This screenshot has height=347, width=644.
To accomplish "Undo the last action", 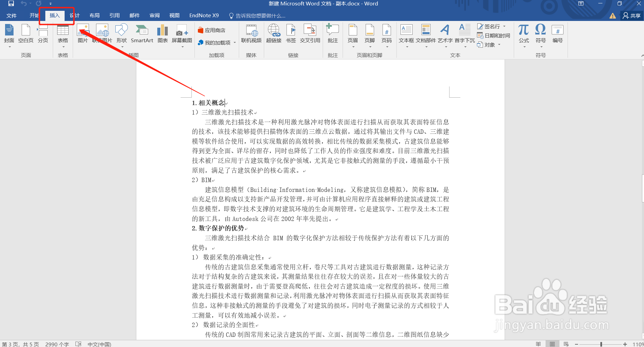I will click(23, 4).
